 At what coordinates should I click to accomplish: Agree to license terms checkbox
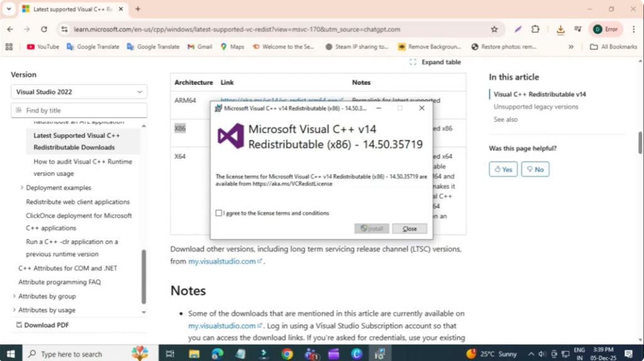[x=218, y=213]
